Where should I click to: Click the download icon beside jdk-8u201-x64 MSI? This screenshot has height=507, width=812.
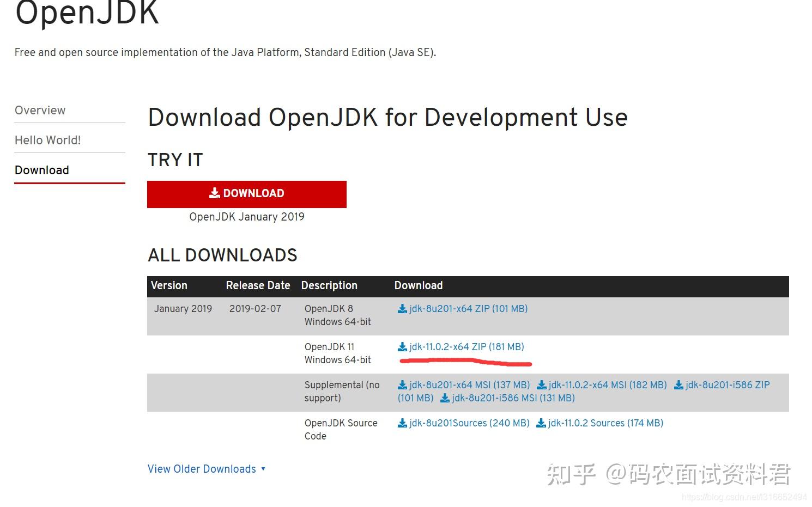pyautogui.click(x=402, y=384)
